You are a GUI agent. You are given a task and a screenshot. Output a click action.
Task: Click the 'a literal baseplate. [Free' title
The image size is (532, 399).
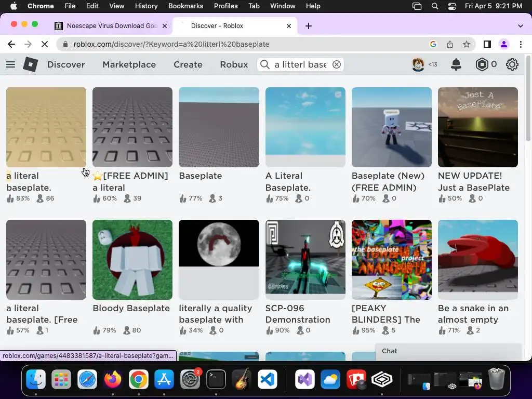pyautogui.click(x=42, y=314)
